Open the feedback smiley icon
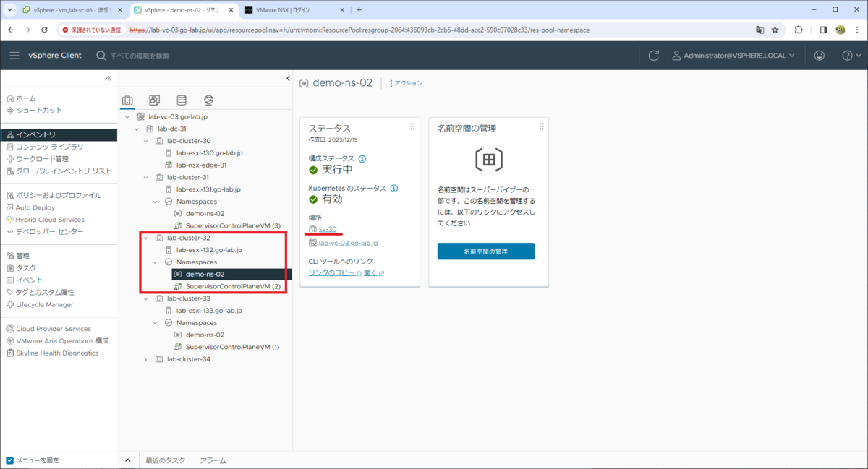This screenshot has width=868, height=469. [819, 56]
